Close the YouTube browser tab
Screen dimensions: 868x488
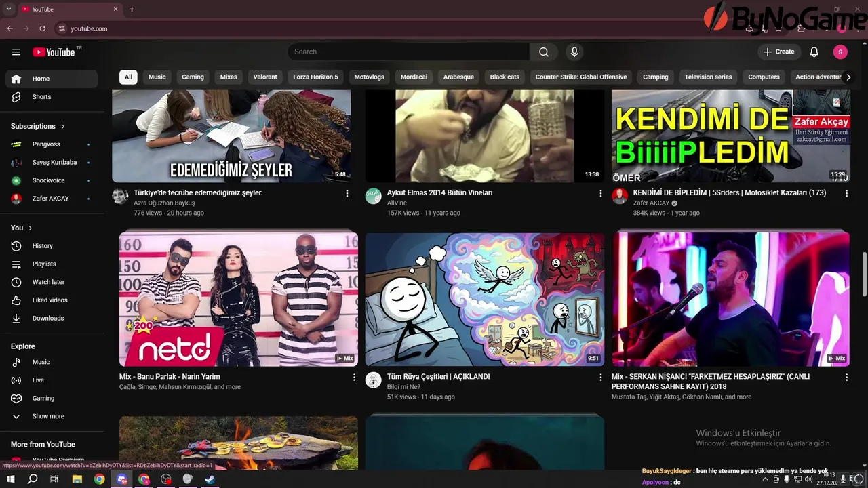click(x=115, y=9)
